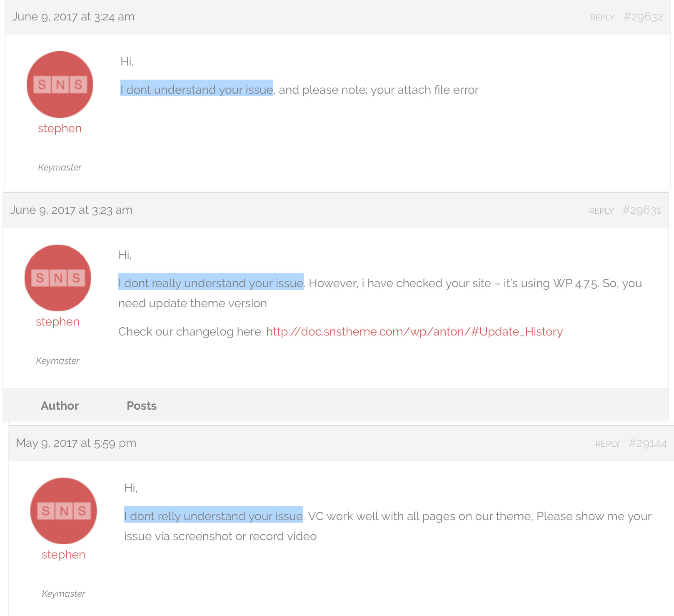Open permalink #29632

pos(643,17)
